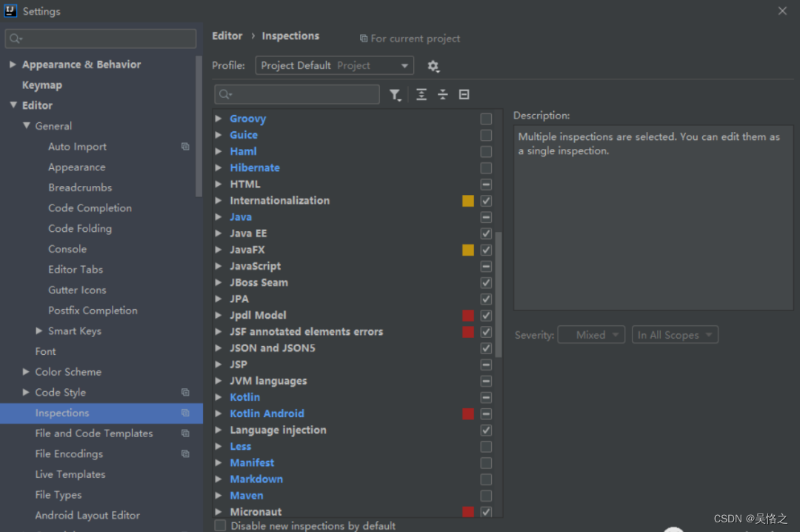Click the project-level icon beside Code Style
This screenshot has width=800, height=532.
coord(185,393)
